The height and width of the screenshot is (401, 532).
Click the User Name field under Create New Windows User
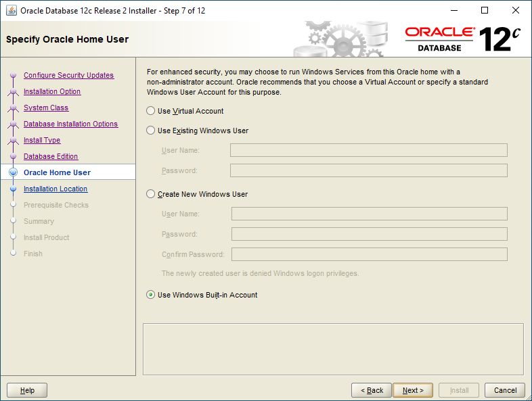(370, 214)
